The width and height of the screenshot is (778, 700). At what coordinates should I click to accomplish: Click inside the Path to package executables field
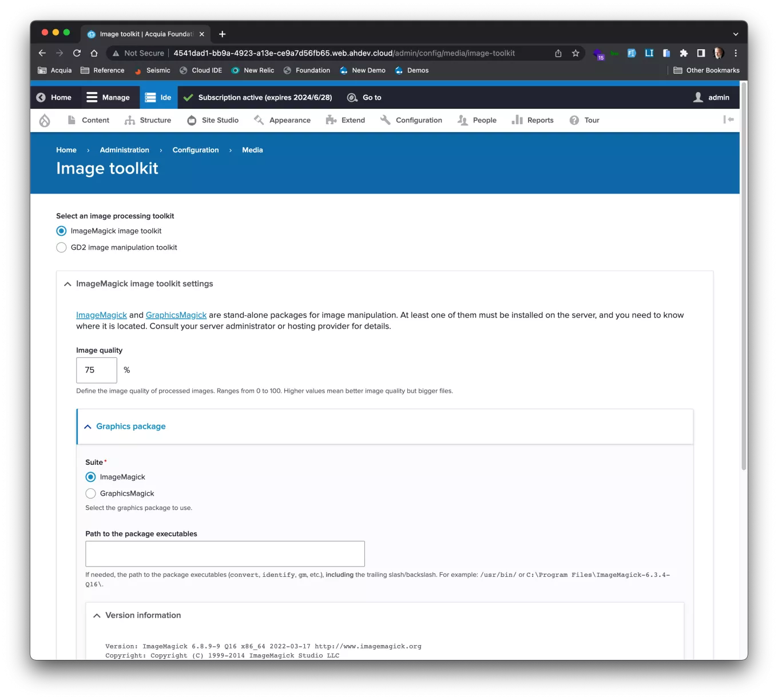coord(224,553)
